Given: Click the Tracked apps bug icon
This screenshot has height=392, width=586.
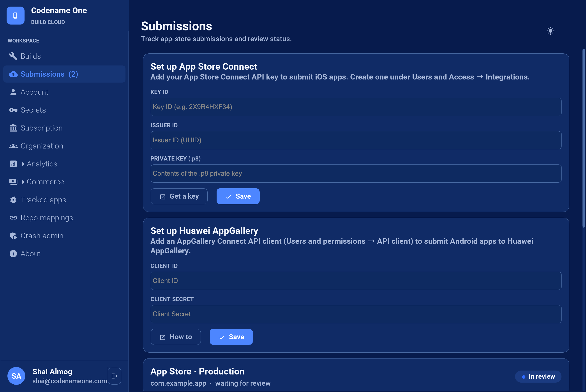Looking at the screenshot, I should (x=13, y=200).
